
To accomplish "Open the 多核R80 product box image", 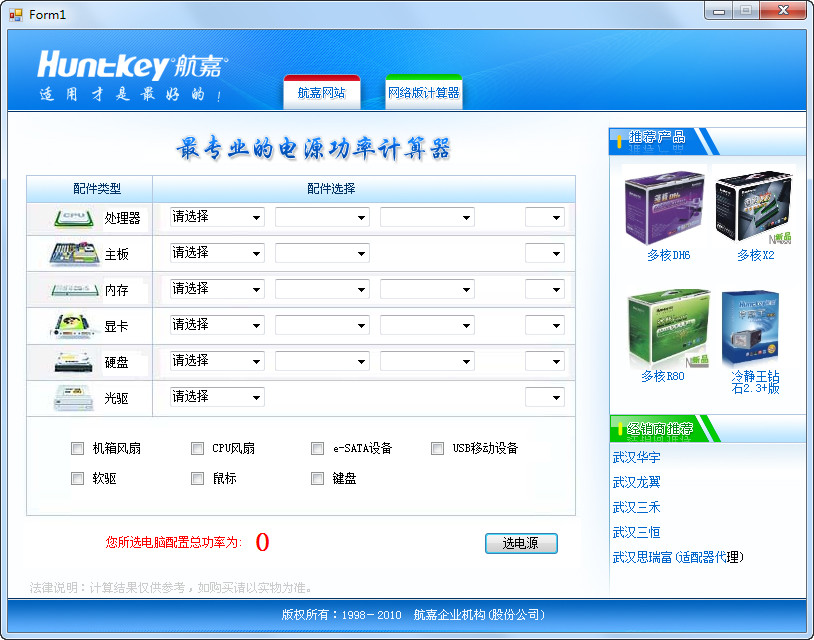I will (668, 328).
